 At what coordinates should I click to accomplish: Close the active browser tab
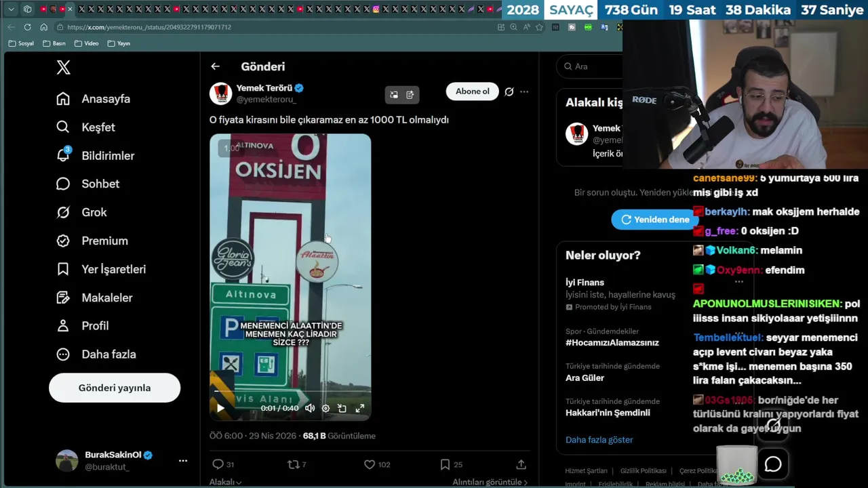(70, 9)
